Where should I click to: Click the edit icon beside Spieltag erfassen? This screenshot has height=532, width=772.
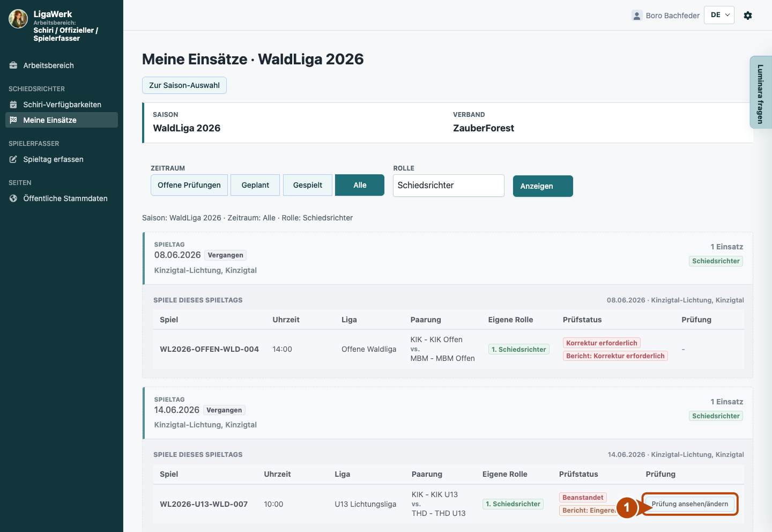[13, 159]
